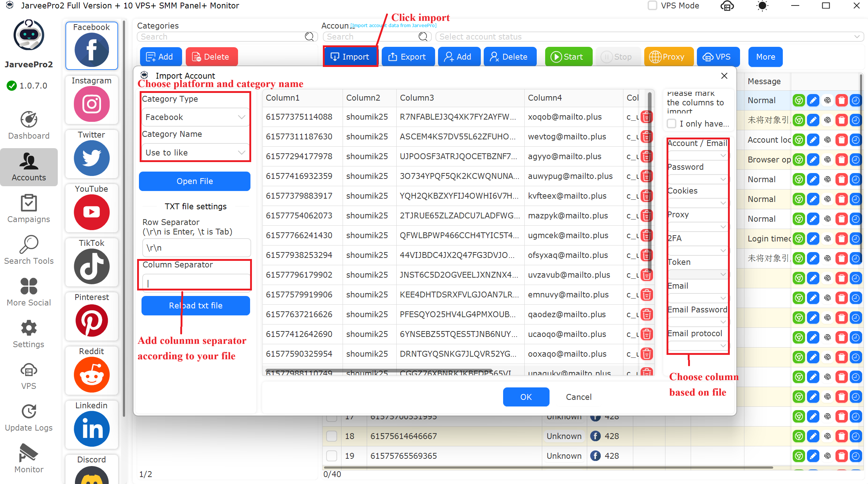868x484 pixels.
Task: Click the Open File button
Action: [x=195, y=181]
